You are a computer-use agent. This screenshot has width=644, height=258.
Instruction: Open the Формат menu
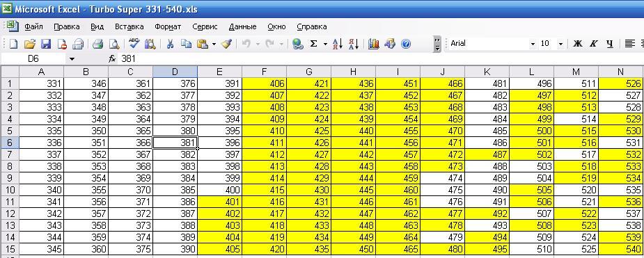click(x=168, y=26)
